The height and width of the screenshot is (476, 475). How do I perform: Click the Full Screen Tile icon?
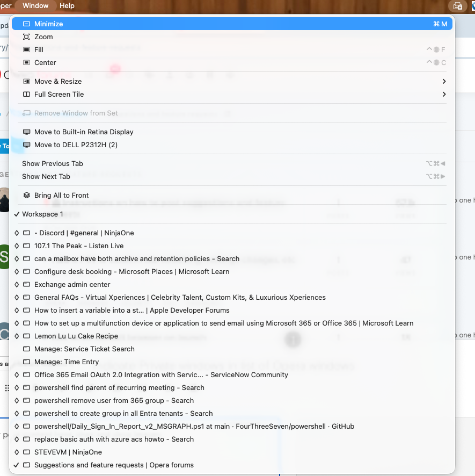click(x=27, y=94)
